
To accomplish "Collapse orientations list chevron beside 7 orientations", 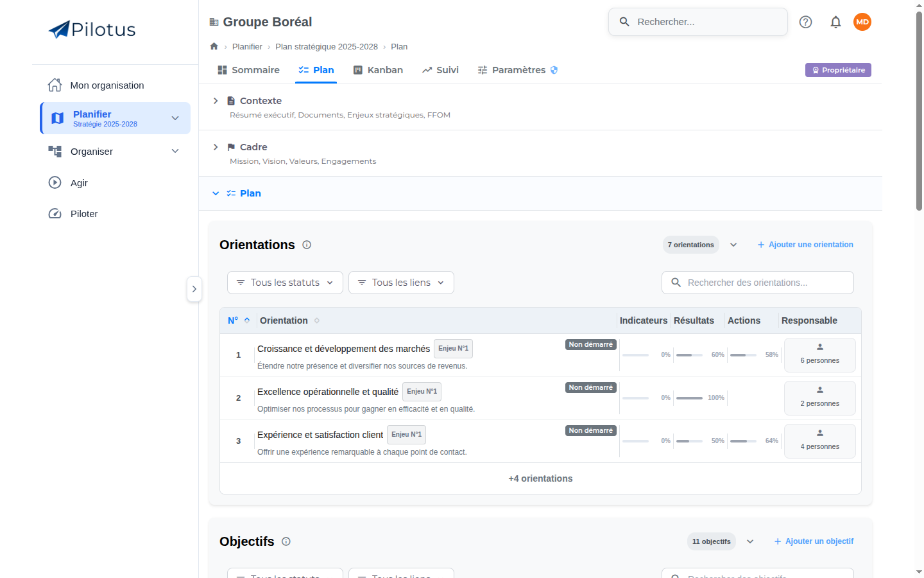I will pyautogui.click(x=733, y=245).
